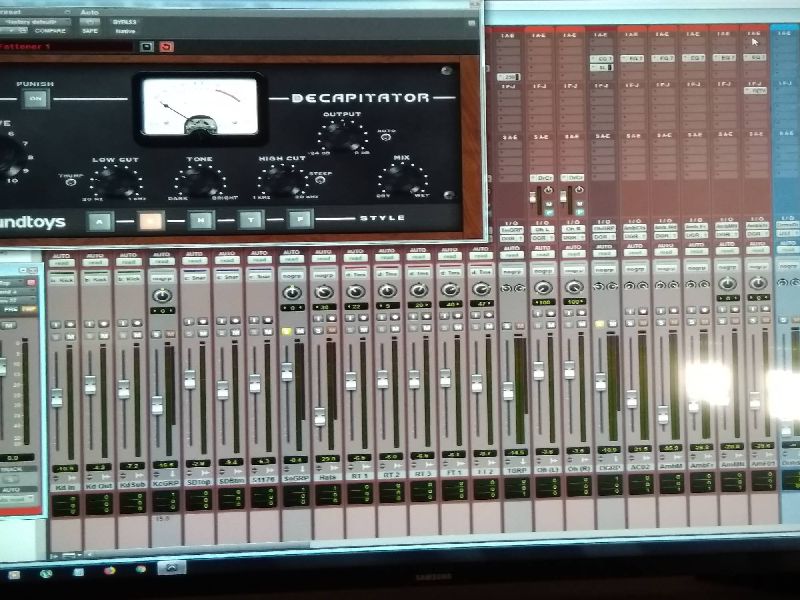Viewport: 800px width, 600px height.
Task: Click the Hats volume fader handle
Action: [x=320, y=417]
